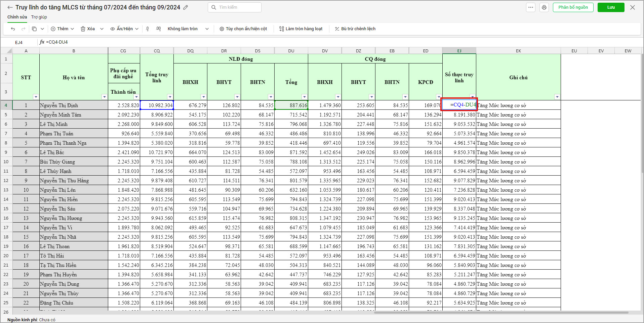The image size is (644, 323).
Task: Close the editor with the X icon
Action: (x=633, y=7)
